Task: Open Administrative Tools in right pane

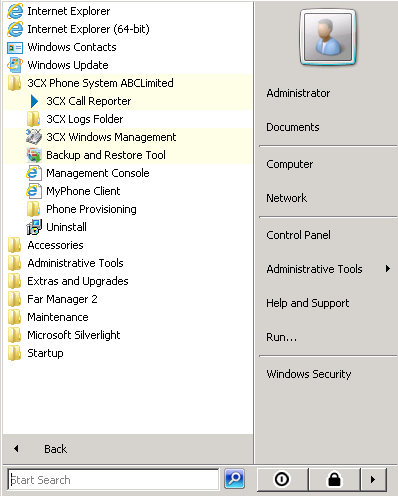Action: (x=314, y=269)
